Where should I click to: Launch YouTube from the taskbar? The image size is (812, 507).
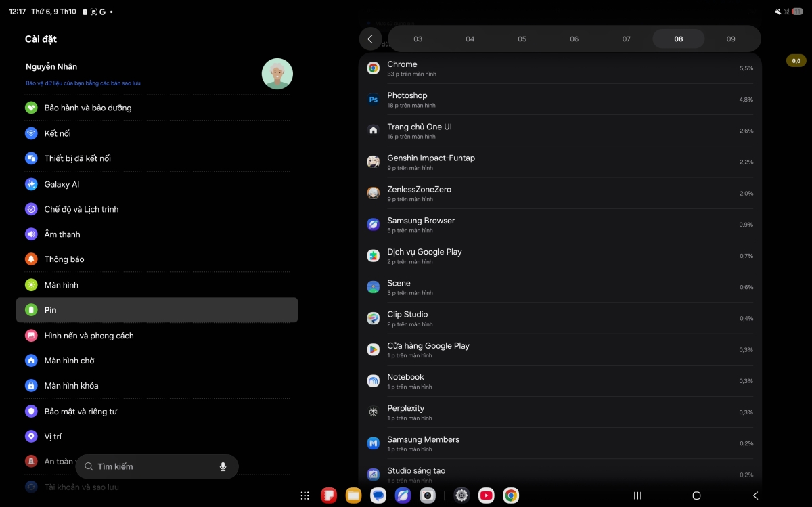click(x=486, y=496)
